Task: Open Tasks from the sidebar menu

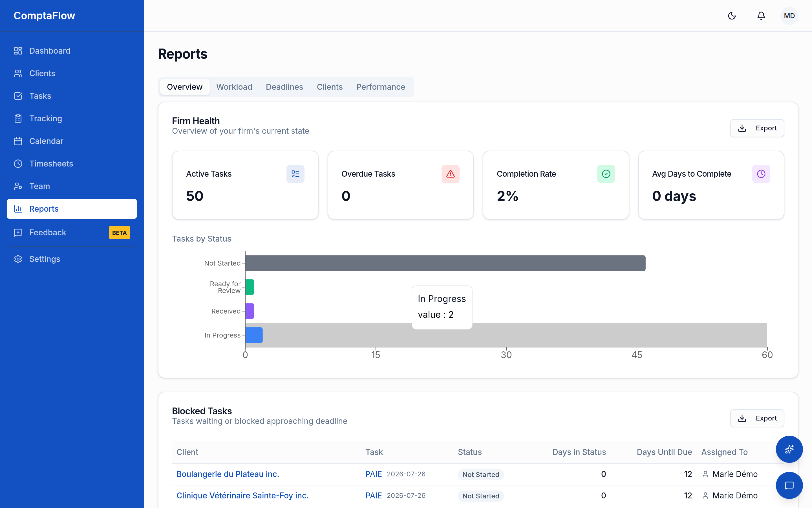Action: point(72,96)
